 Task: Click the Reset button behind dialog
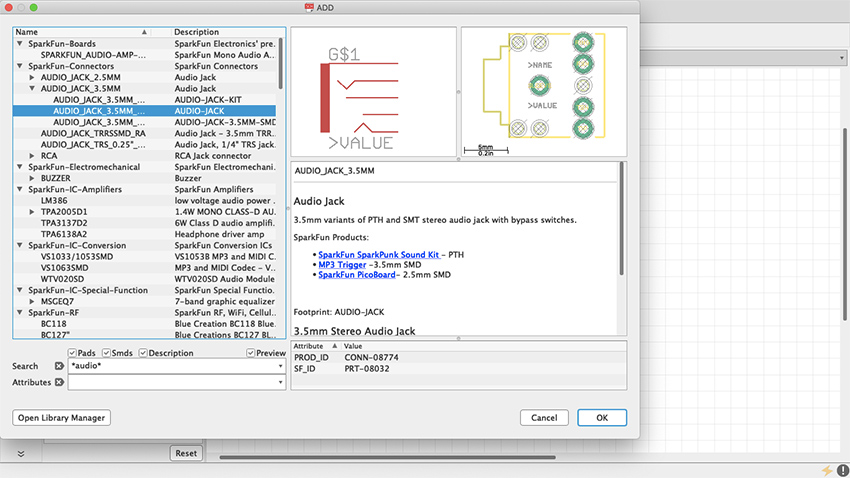click(186, 453)
